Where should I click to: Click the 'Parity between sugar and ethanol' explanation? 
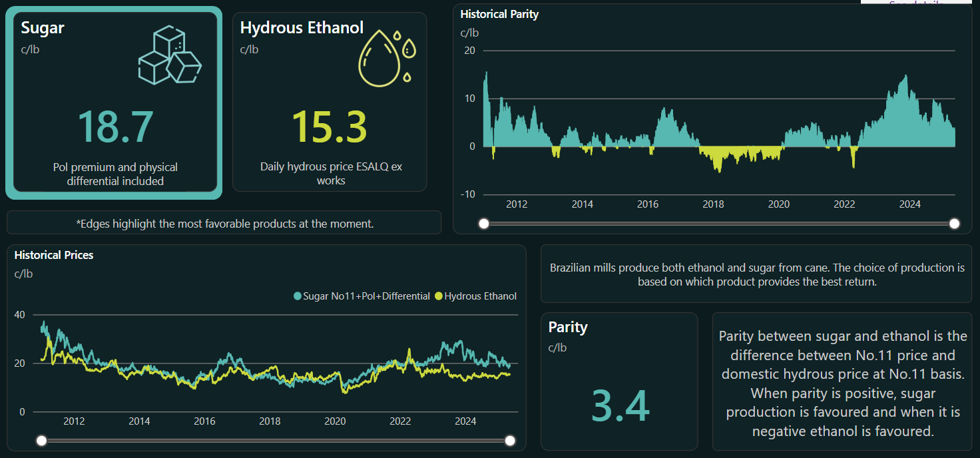coord(843,383)
